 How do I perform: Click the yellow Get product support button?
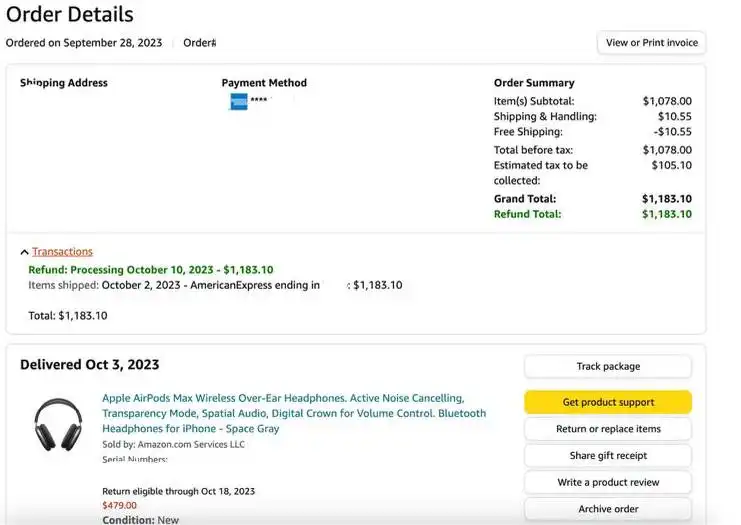tap(608, 402)
